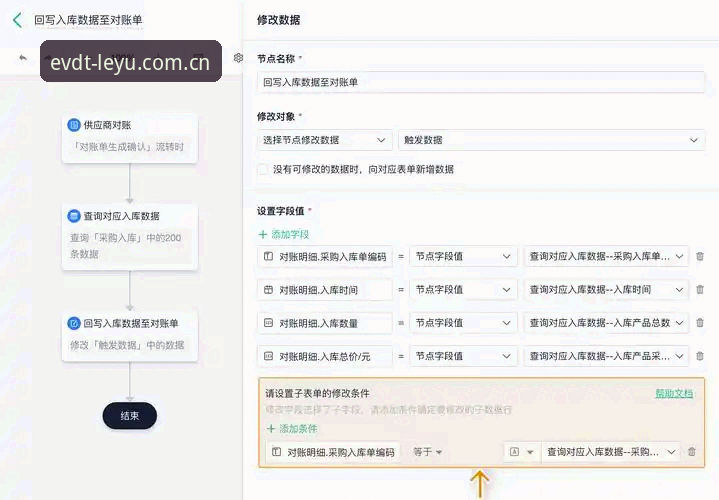The image size is (719, 500).
Task: Click the plus icon beside 添加条件
Action: [x=271, y=428]
